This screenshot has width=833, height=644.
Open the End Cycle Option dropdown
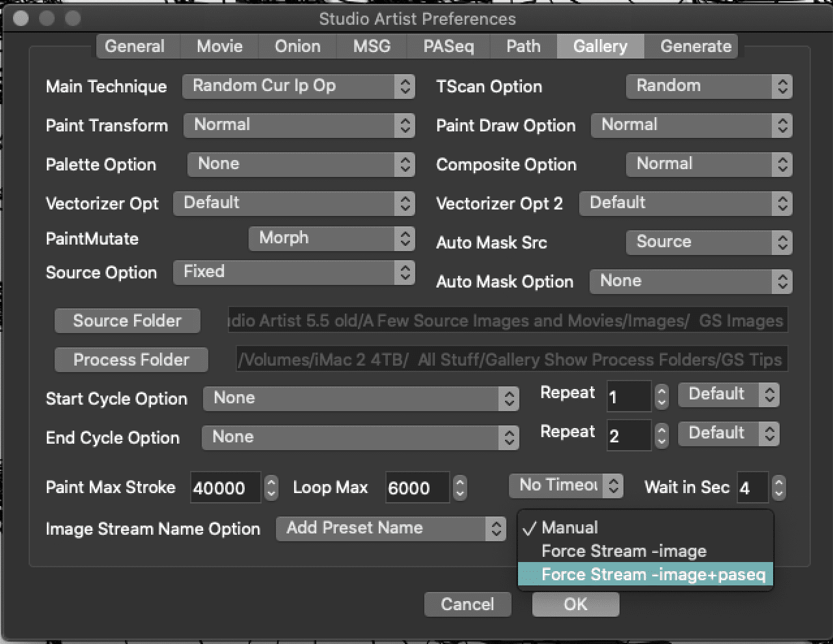360,438
